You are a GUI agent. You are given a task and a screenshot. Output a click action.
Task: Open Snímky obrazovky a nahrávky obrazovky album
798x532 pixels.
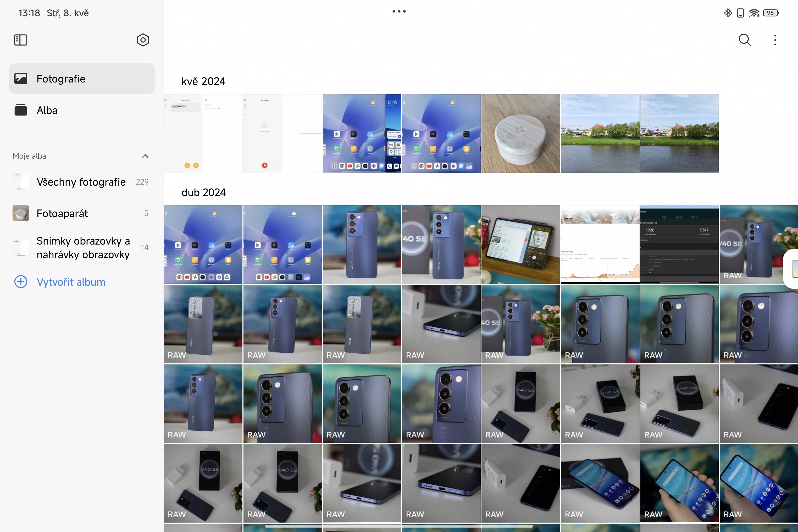[82, 248]
